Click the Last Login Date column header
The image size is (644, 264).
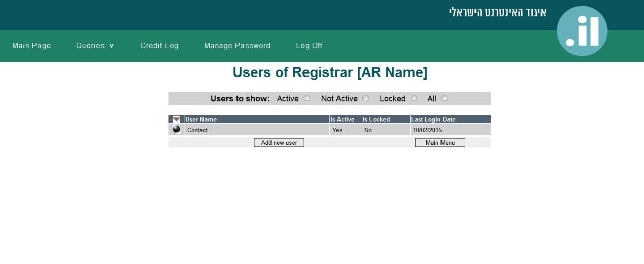point(450,119)
